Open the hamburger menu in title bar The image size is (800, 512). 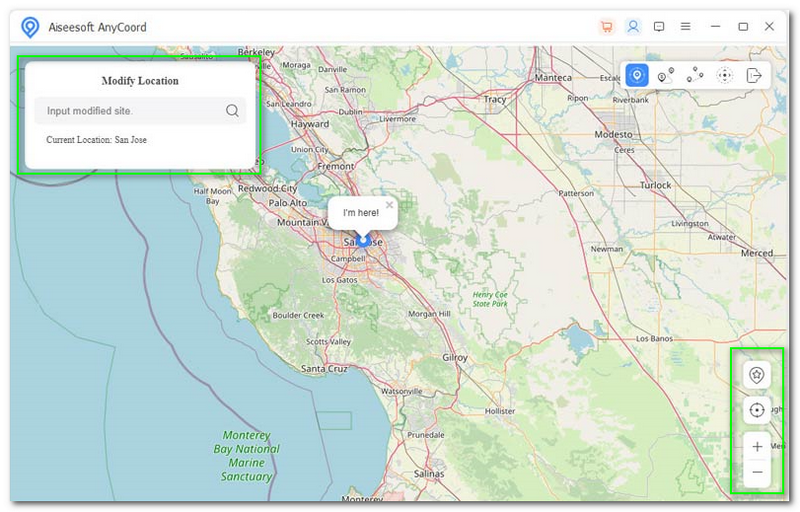(686, 27)
